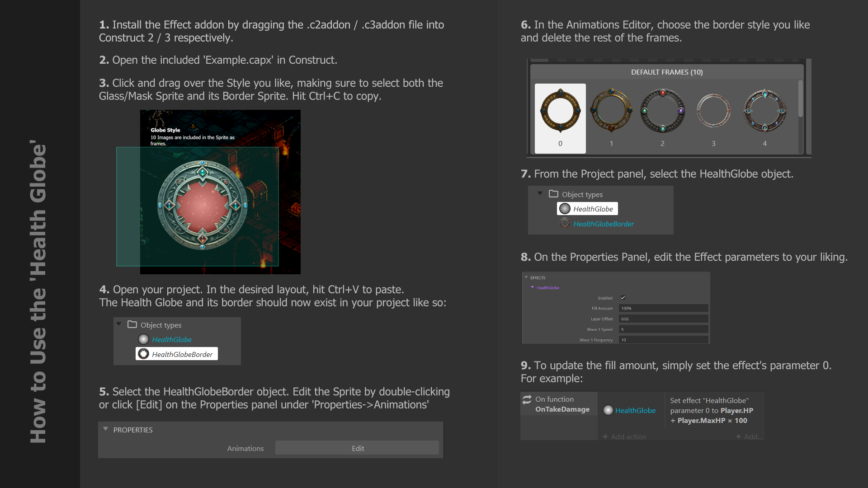Pick the gem-studded frame 2
Viewport: 868px width, 488px height.
click(x=662, y=110)
